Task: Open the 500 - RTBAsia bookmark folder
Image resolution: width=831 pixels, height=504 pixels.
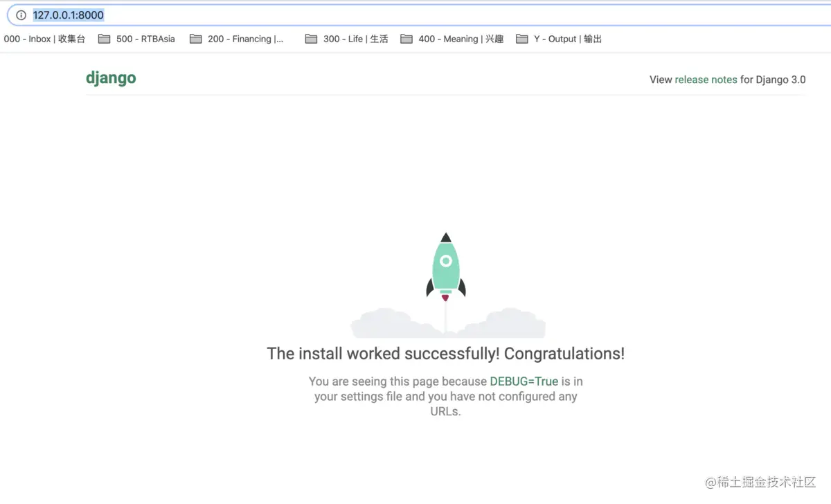Action: tap(136, 39)
